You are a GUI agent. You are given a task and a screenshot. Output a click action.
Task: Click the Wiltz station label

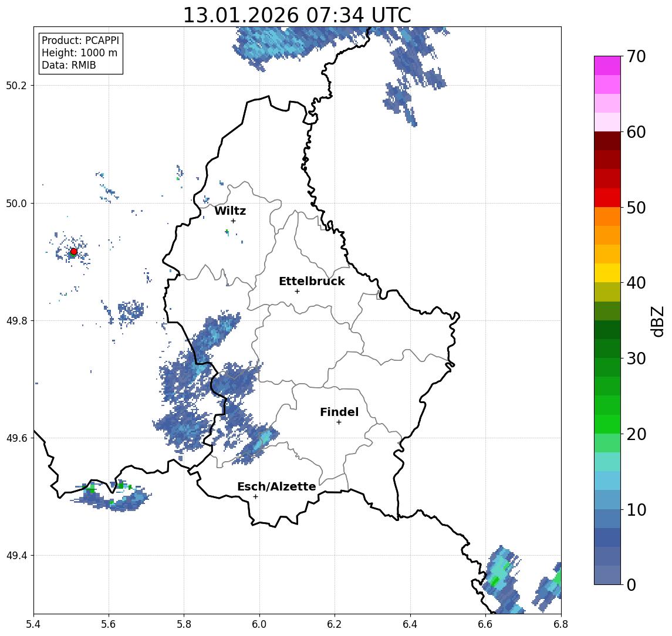[230, 211]
